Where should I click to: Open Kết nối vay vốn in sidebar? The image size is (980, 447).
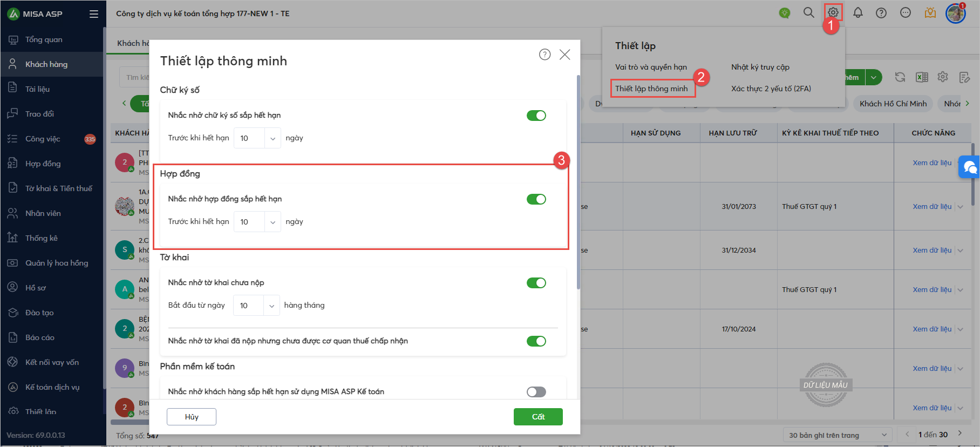click(x=51, y=362)
